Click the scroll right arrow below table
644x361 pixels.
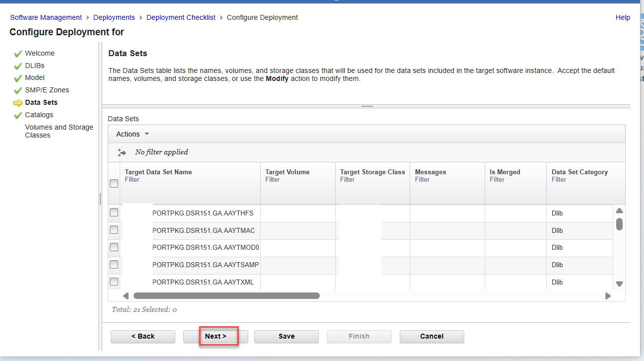click(x=608, y=296)
